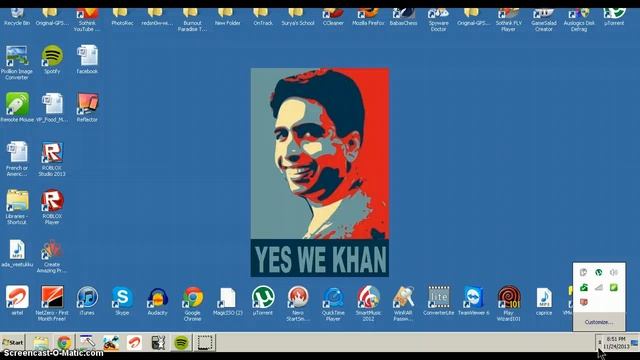Launch the Remote Mouse shortcut
Viewport: 640px width, 360px height.
(x=17, y=107)
